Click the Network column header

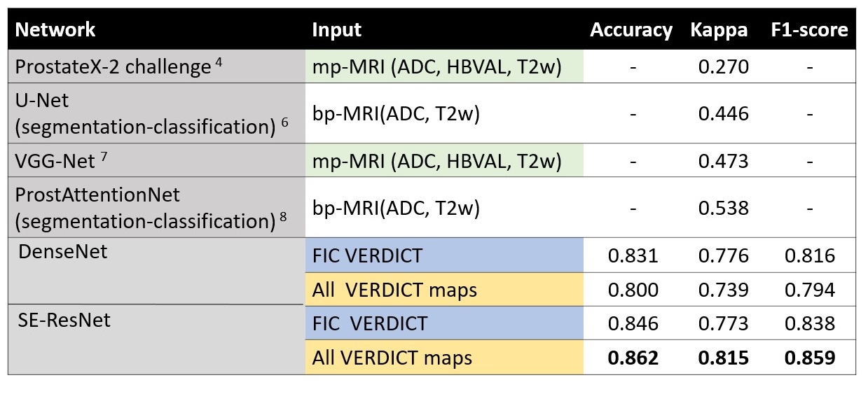(x=55, y=30)
